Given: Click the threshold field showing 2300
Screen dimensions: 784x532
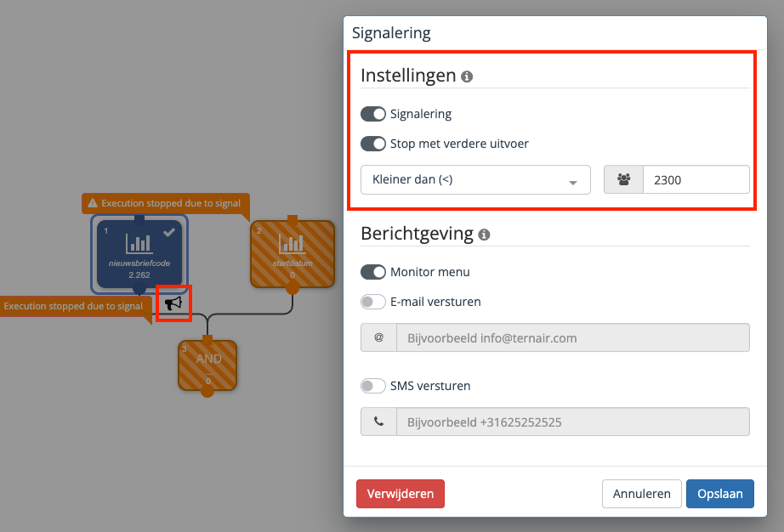Looking at the screenshot, I should pos(696,180).
